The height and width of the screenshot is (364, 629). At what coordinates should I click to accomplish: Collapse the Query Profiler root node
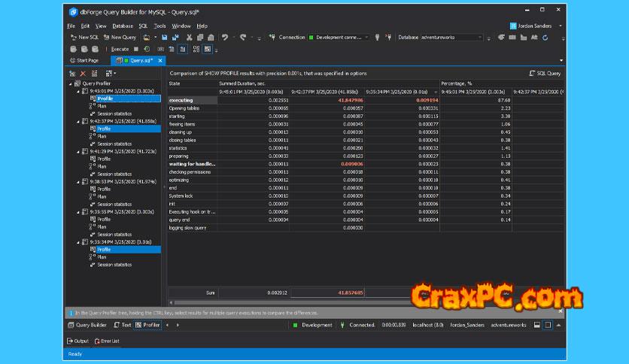point(71,83)
